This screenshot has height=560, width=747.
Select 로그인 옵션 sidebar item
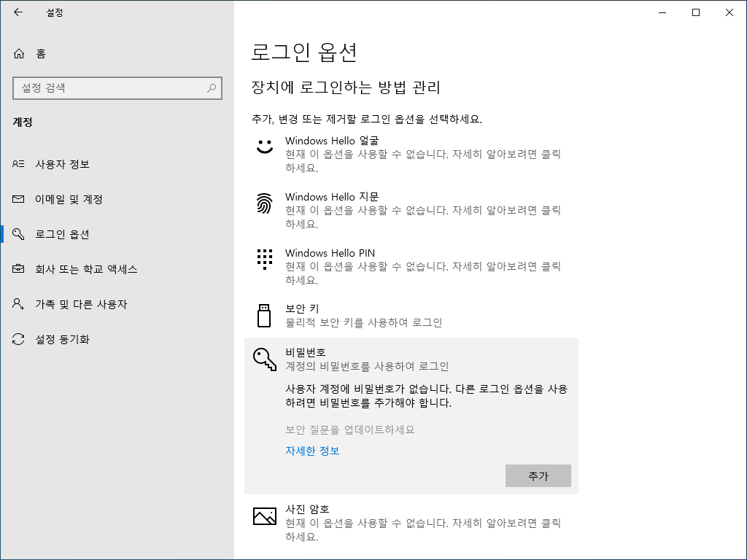tap(117, 234)
